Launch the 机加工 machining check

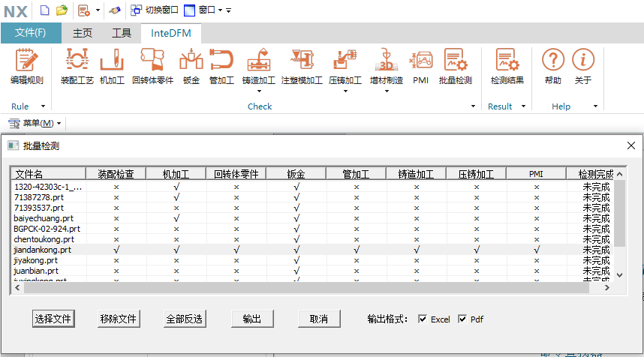point(112,67)
